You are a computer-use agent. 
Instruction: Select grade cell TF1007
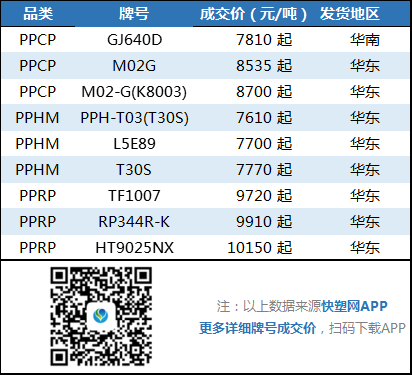pyautogui.click(x=134, y=196)
